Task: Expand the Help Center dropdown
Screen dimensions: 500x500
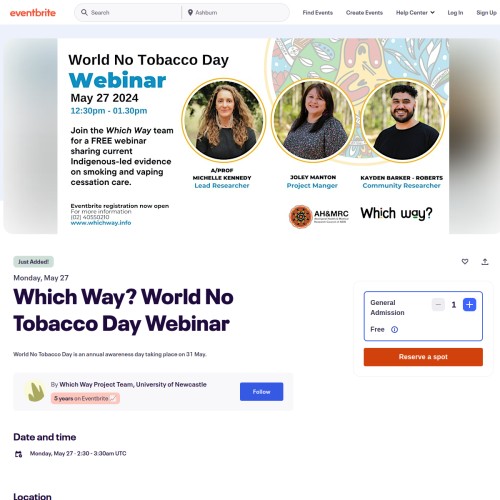Action: [x=415, y=13]
